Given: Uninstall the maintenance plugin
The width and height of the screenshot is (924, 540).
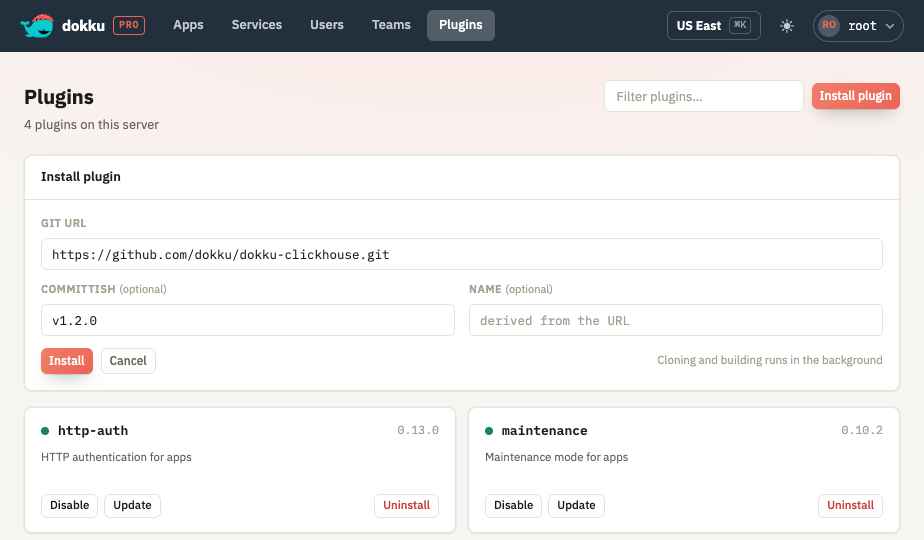Looking at the screenshot, I should (x=850, y=505).
